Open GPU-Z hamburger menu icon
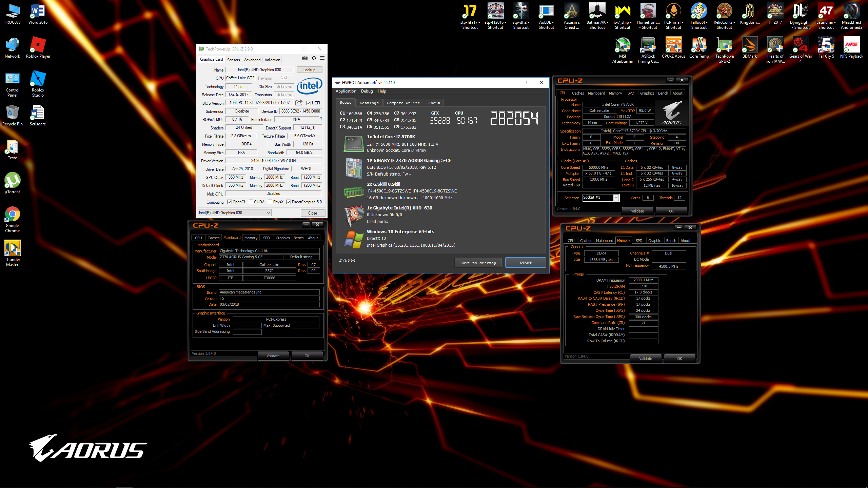The width and height of the screenshot is (868, 488). [x=322, y=58]
